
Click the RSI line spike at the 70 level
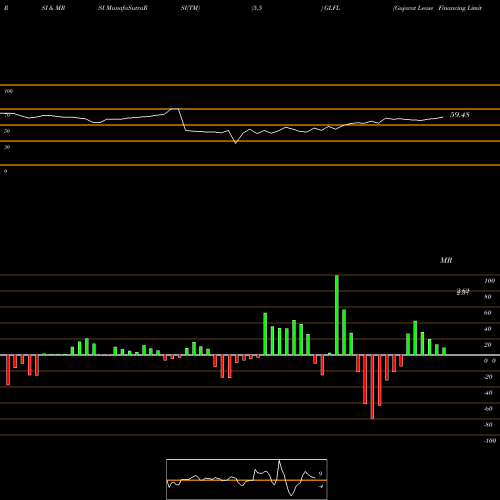(175, 109)
